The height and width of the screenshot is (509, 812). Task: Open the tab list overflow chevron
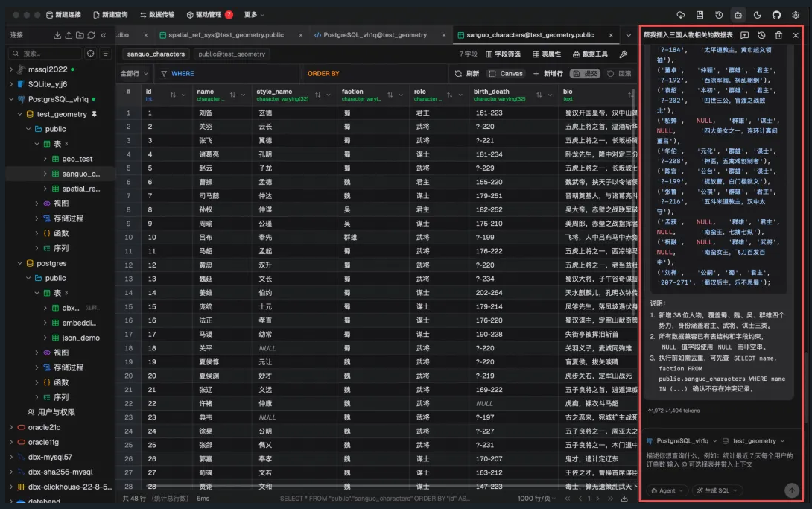coord(628,35)
